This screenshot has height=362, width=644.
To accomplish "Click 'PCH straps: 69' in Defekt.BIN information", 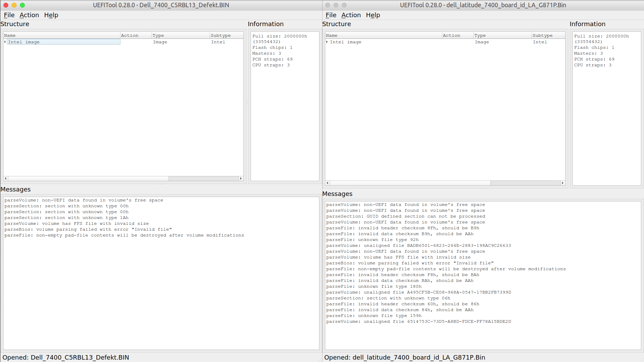I will tap(273, 59).
